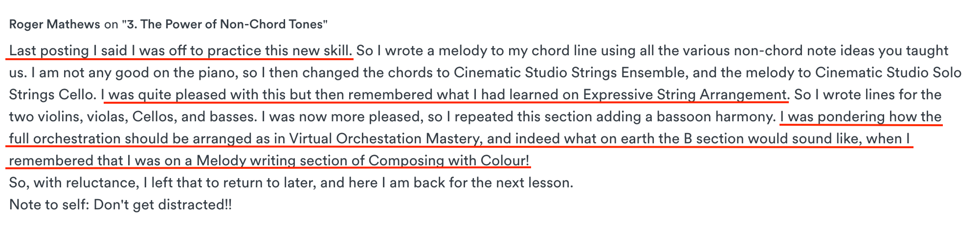This screenshot has height=226, width=980.
Task: Click the line beginning "So, with reluctance"
Action: tap(291, 183)
